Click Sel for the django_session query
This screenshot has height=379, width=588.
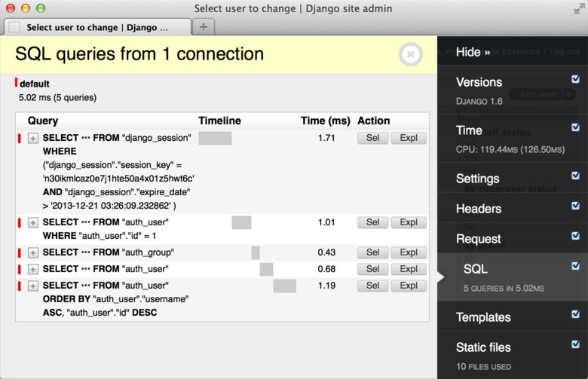click(372, 138)
